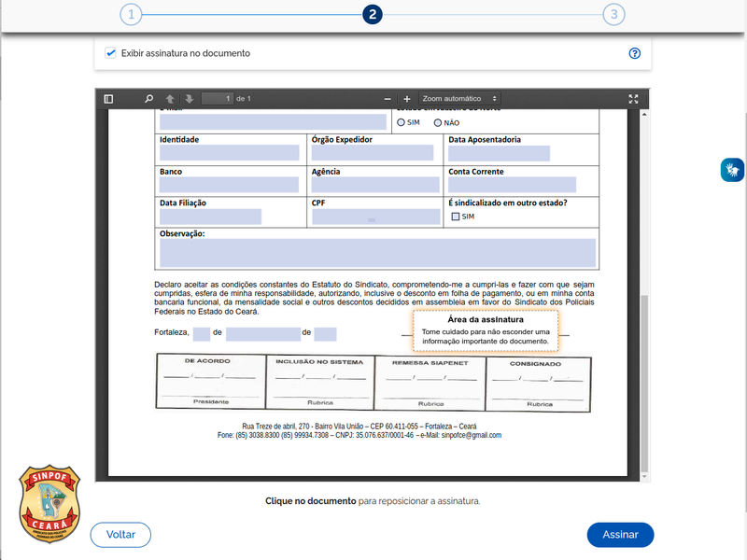Screen dimensions: 747x560
Task: Click the Órgão Expedidor input field
Action: pyautogui.click(x=373, y=153)
